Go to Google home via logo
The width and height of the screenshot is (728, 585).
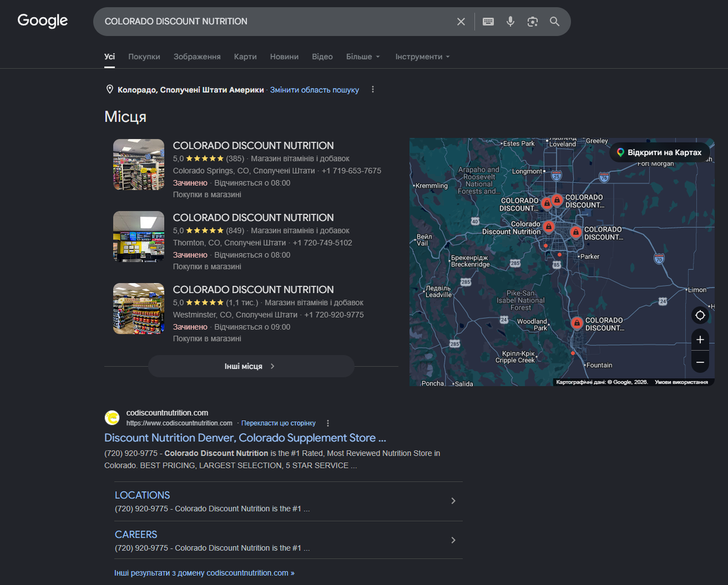click(42, 21)
